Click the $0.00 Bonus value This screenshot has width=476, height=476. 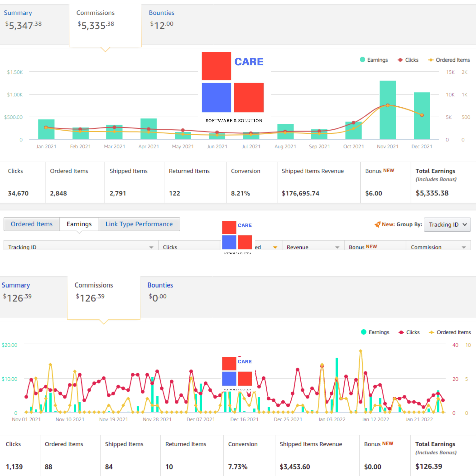coord(373,467)
